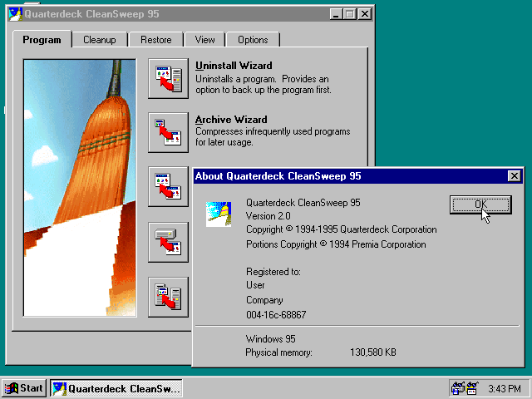
Task: Click the Premia Corporation copyright line
Action: pyautogui.click(x=336, y=244)
